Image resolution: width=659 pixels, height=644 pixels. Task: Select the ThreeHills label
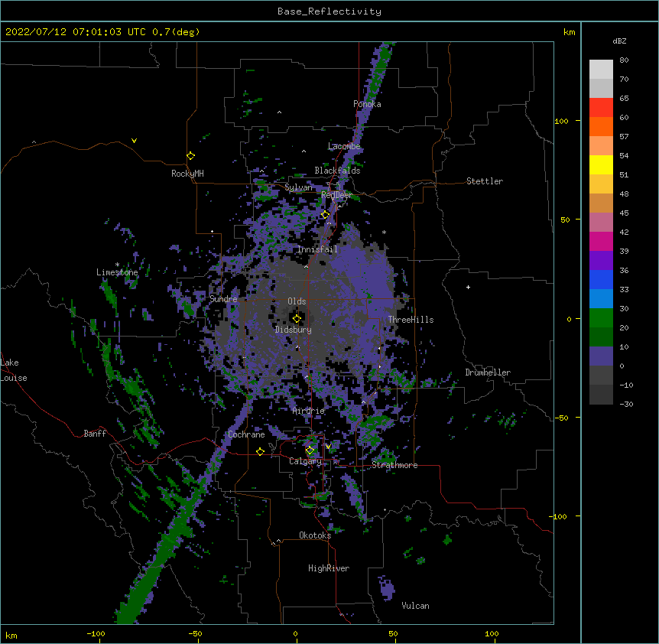[x=411, y=320]
